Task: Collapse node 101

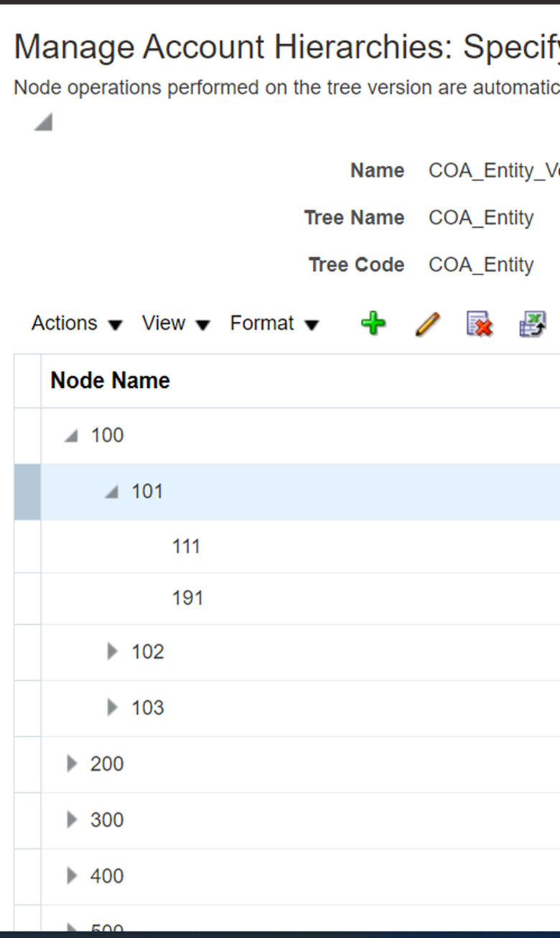Action: click(113, 491)
